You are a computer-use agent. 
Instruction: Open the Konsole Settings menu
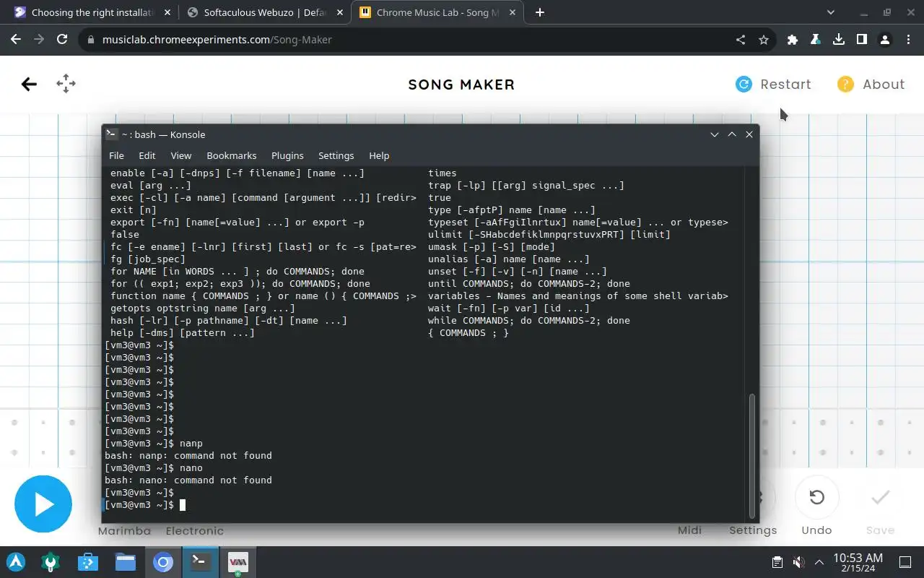336,155
